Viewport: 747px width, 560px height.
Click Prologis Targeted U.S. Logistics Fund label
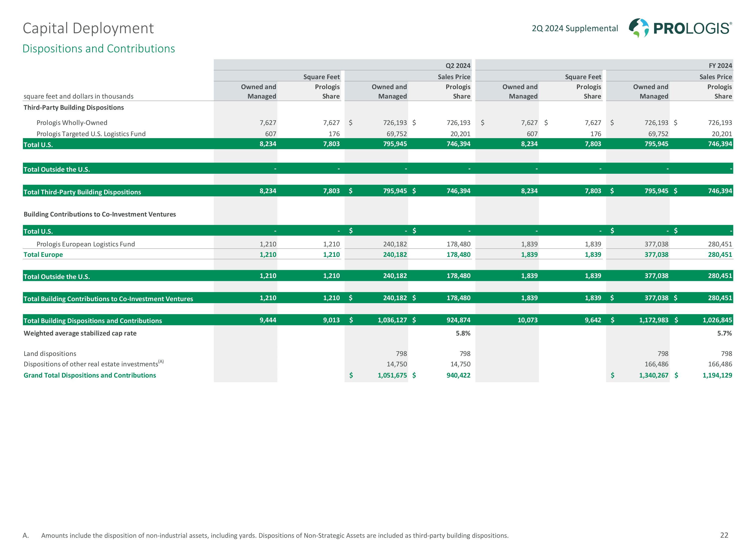[91, 134]
